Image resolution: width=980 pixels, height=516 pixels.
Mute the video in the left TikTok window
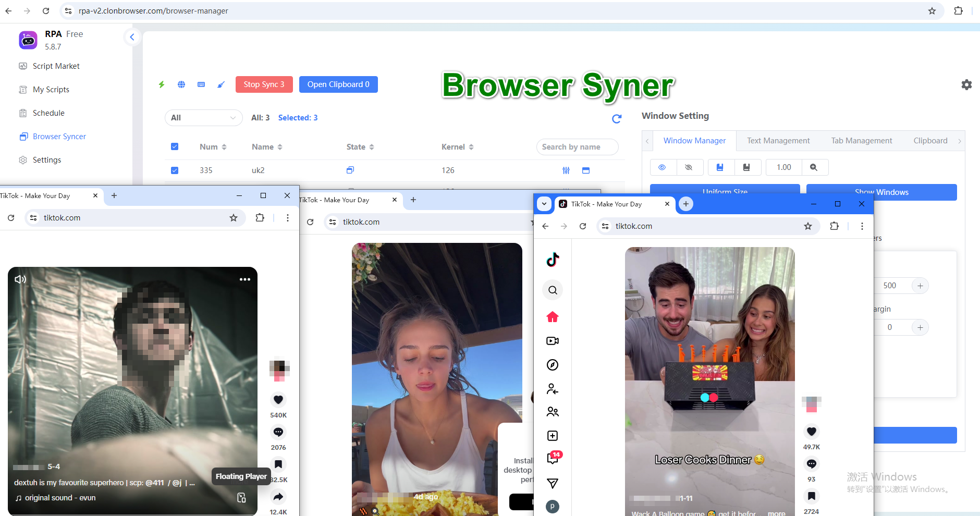coord(20,279)
